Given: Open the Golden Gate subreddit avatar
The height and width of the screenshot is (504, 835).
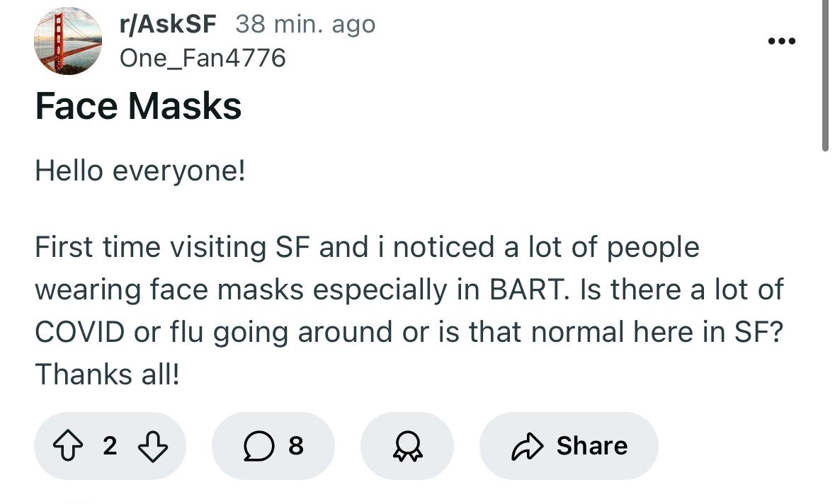Looking at the screenshot, I should coord(67,41).
